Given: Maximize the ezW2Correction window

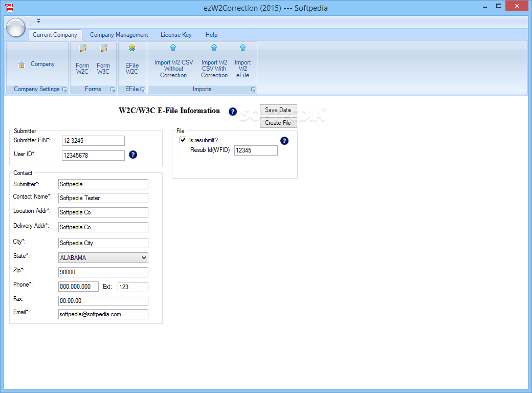Looking at the screenshot, I should click(x=498, y=6).
